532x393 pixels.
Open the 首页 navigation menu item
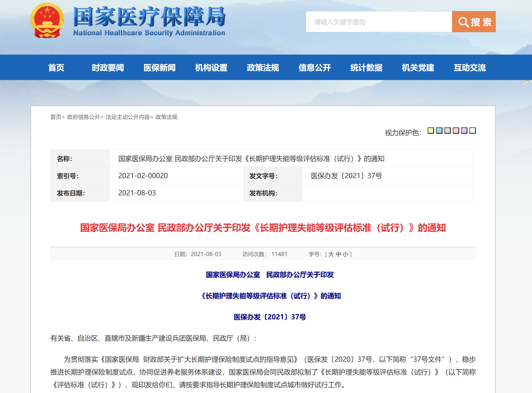pyautogui.click(x=56, y=68)
